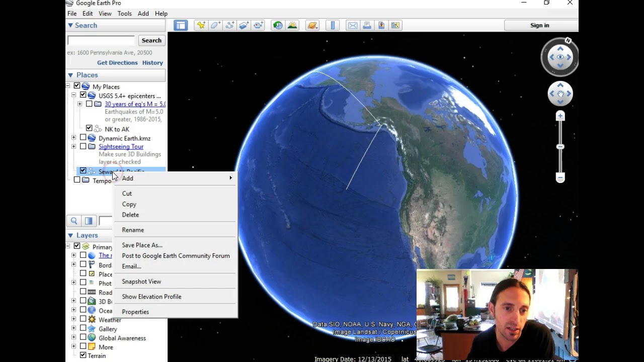
Task: Click the Sign in button
Action: click(x=541, y=25)
